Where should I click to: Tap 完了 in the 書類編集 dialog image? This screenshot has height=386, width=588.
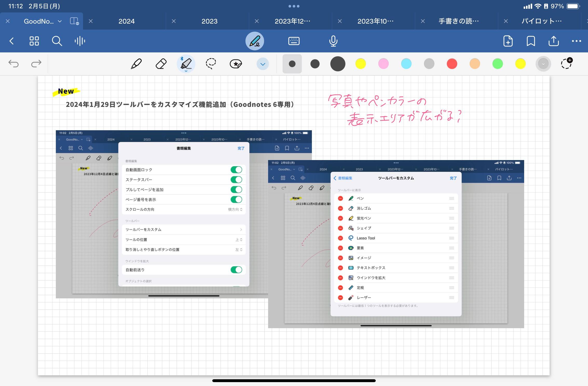point(241,148)
